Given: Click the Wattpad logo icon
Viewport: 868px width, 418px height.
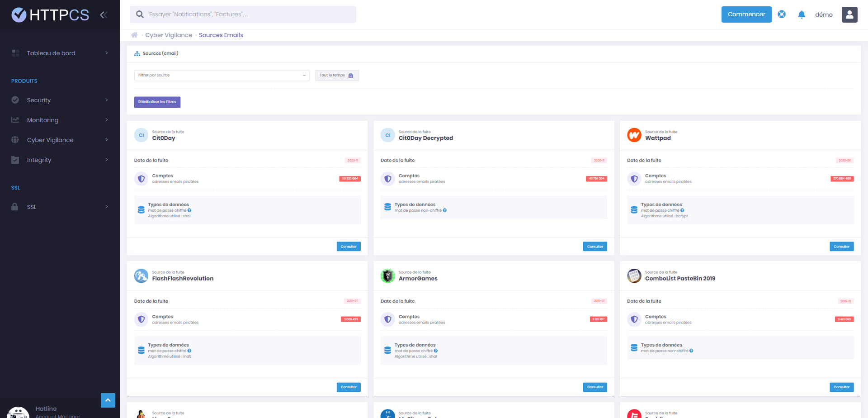Looking at the screenshot, I should pos(634,135).
